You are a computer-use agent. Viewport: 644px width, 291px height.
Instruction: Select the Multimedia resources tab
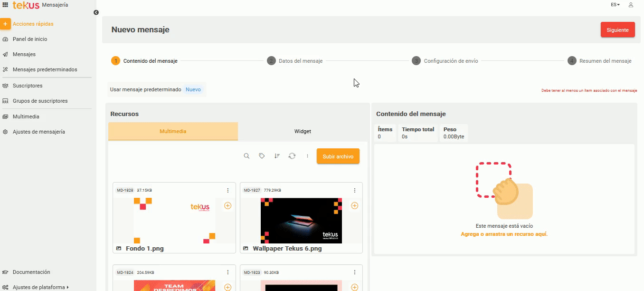point(173,131)
